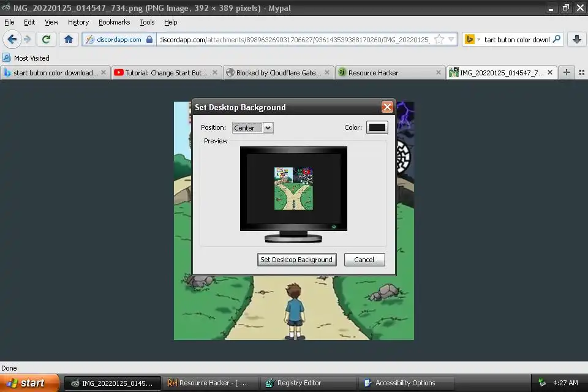Screen dimensions: 588x392
Task: Reload the current page
Action: pos(46,39)
